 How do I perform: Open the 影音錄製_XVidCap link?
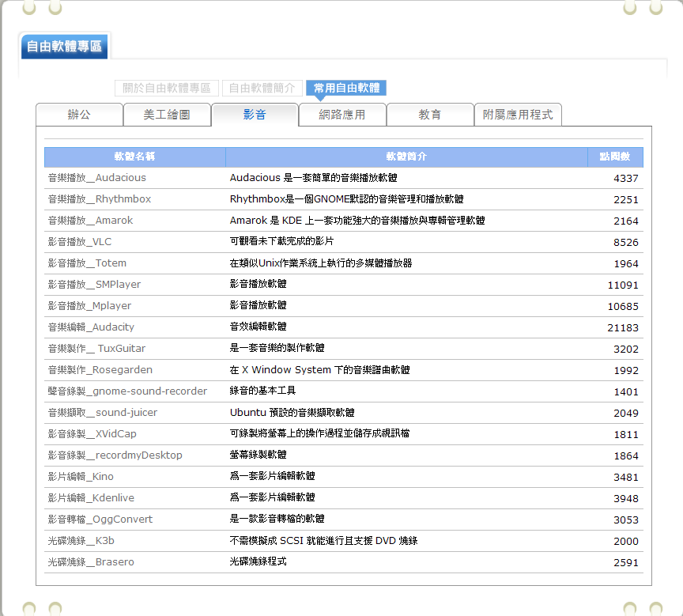tap(92, 434)
